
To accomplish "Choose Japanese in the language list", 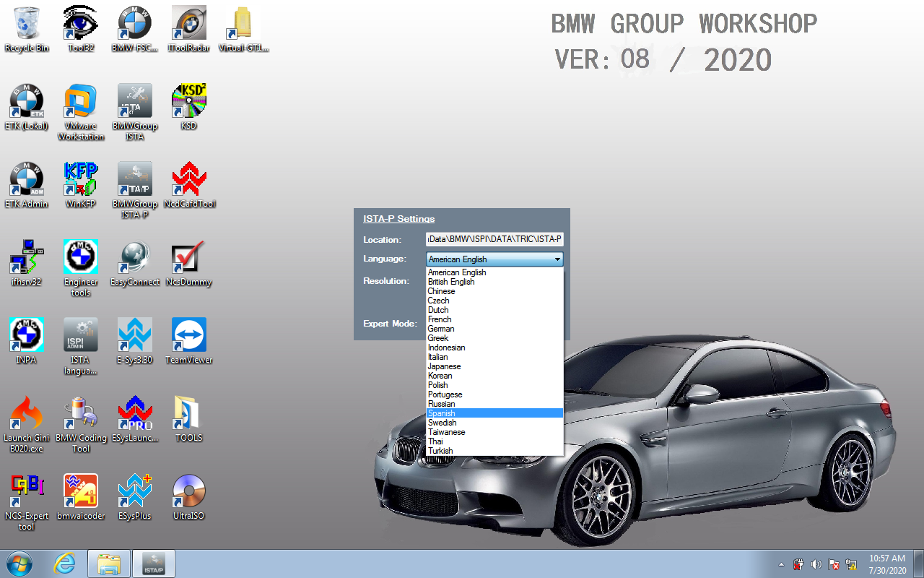I will (x=444, y=366).
